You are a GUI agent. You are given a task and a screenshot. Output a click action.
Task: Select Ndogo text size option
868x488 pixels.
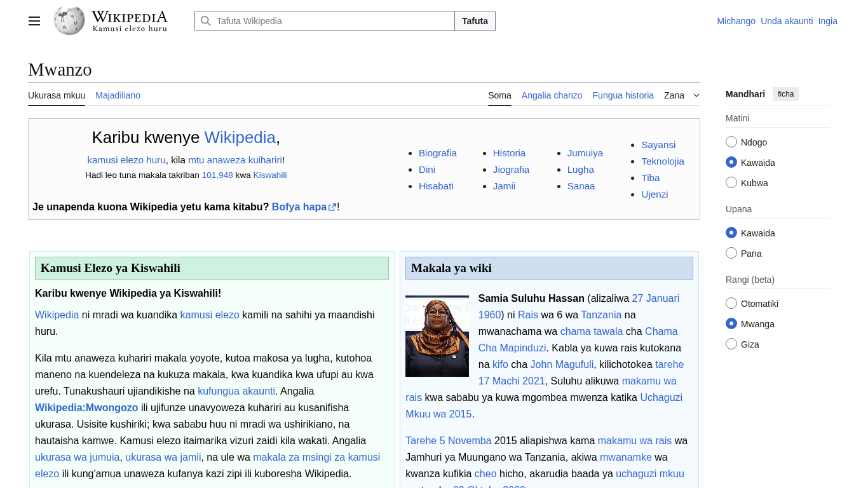pos(731,142)
